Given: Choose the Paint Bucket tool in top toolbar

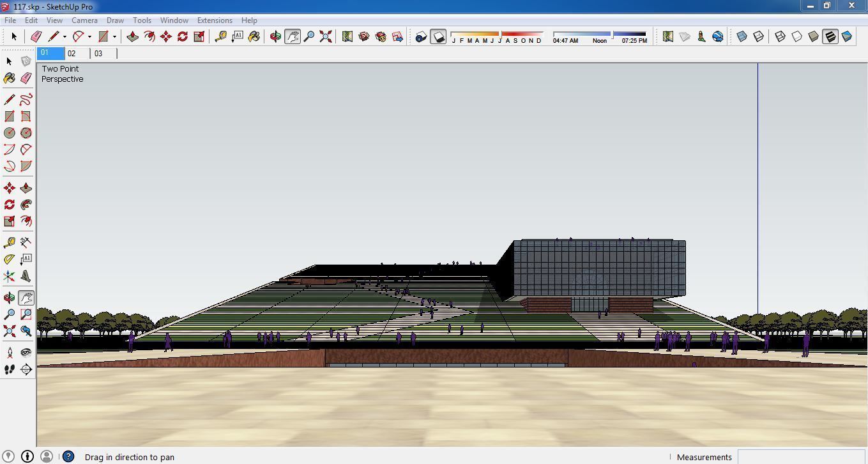Looking at the screenshot, I should coord(254,36).
